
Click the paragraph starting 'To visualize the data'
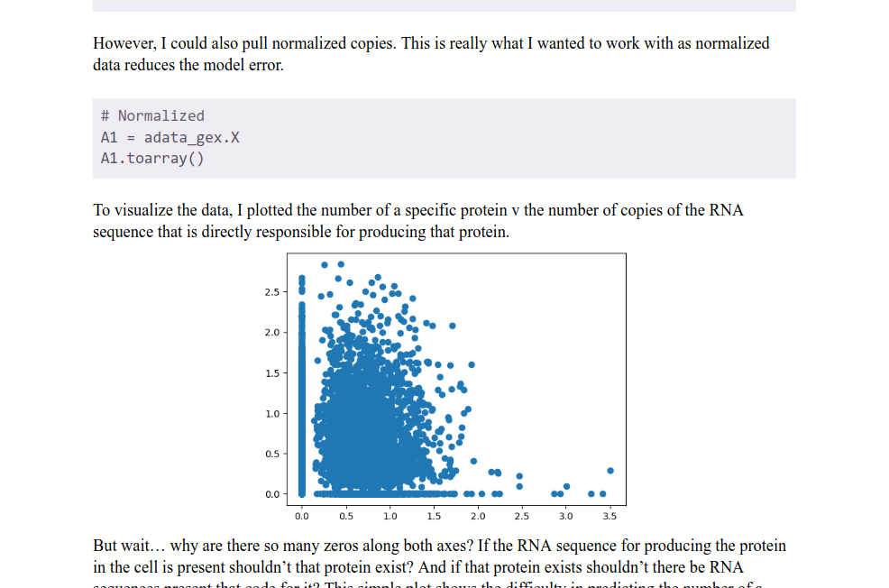tap(418, 221)
